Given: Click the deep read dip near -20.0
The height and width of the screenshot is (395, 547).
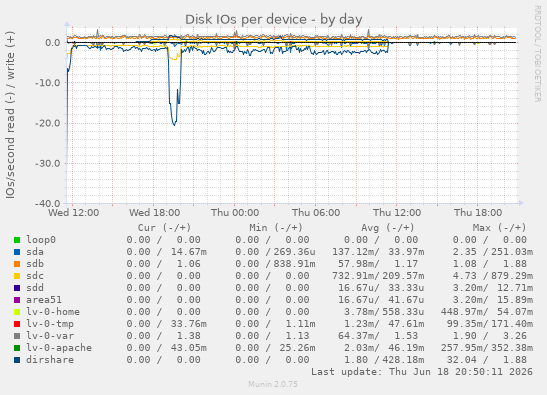Looking at the screenshot, I should 174,123.
